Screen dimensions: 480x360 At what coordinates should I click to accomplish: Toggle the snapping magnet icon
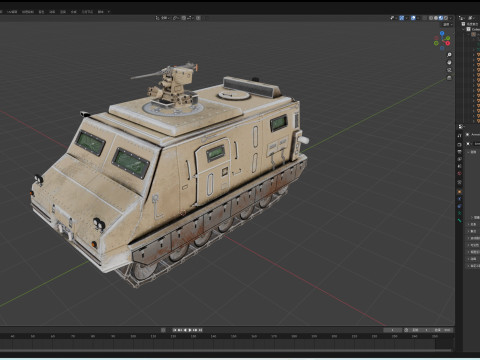184,18
